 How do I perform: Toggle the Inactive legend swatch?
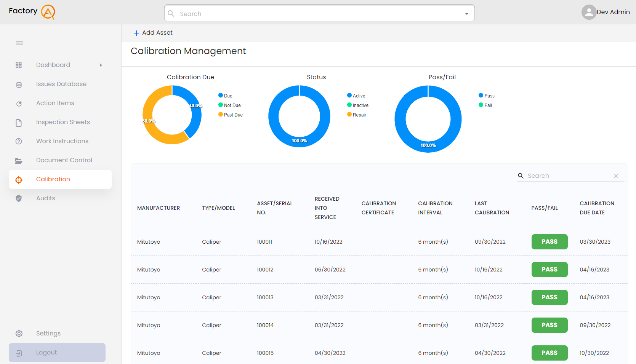[x=349, y=105]
